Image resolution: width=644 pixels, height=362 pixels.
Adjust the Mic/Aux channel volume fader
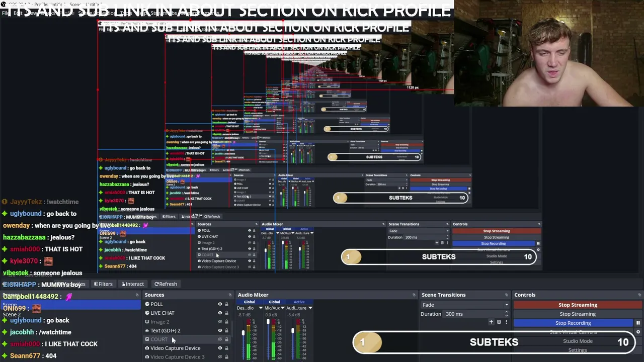pos(267,321)
